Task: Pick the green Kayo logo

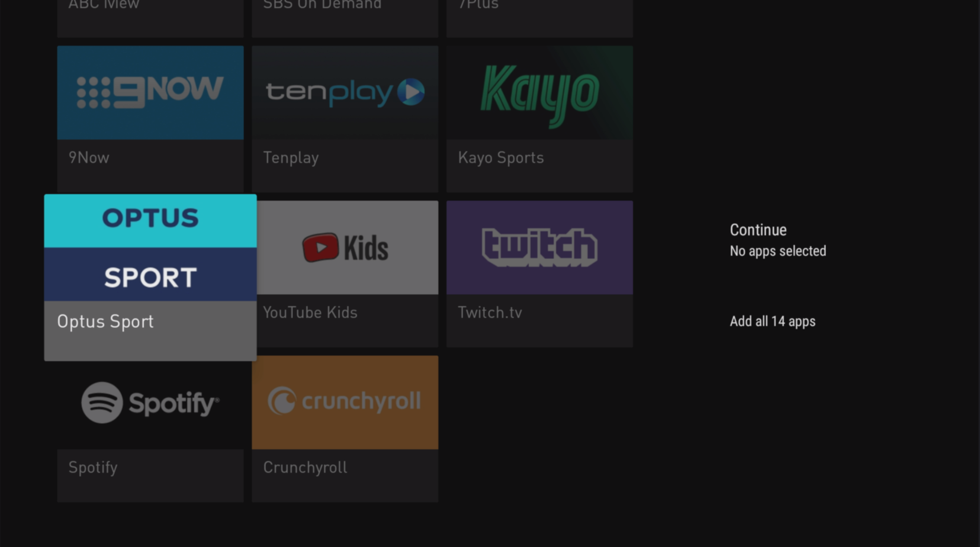Action: click(x=539, y=92)
